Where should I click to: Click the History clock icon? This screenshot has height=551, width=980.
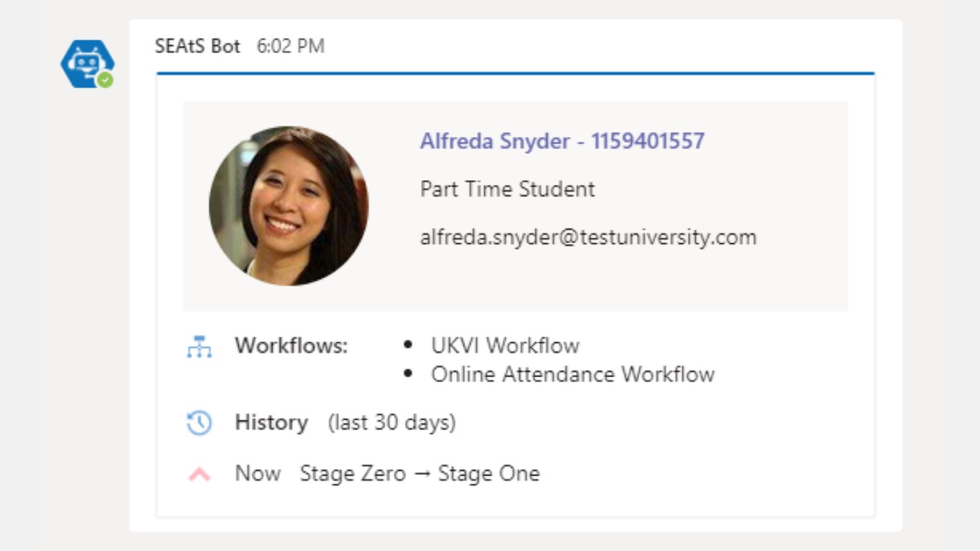pos(199,423)
